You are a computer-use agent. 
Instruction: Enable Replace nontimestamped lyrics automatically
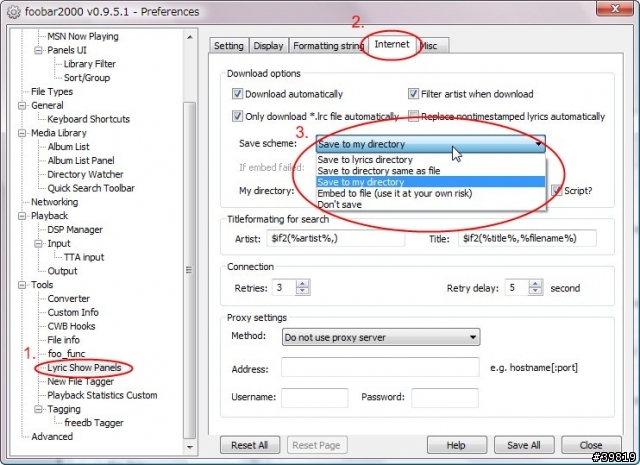click(x=413, y=116)
